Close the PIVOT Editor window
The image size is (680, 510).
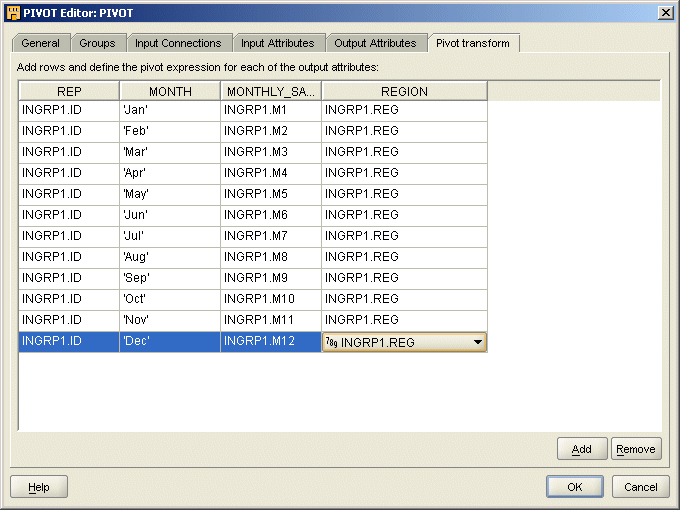665,13
